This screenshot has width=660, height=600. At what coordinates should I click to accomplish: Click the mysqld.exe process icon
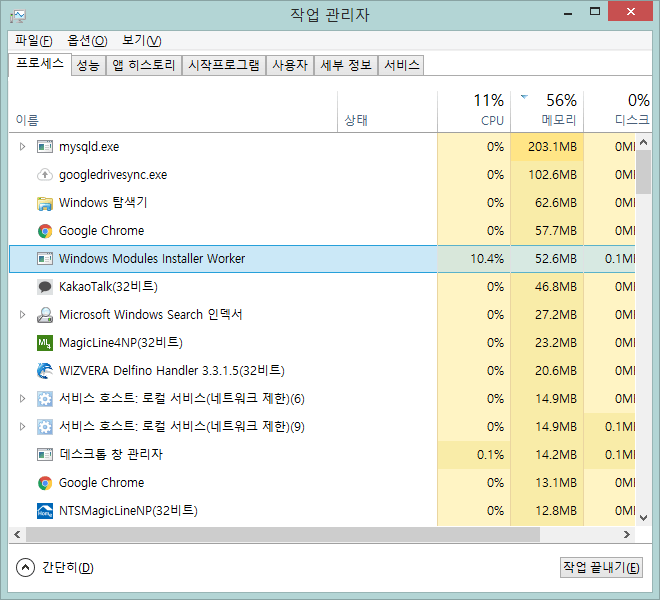(45, 147)
